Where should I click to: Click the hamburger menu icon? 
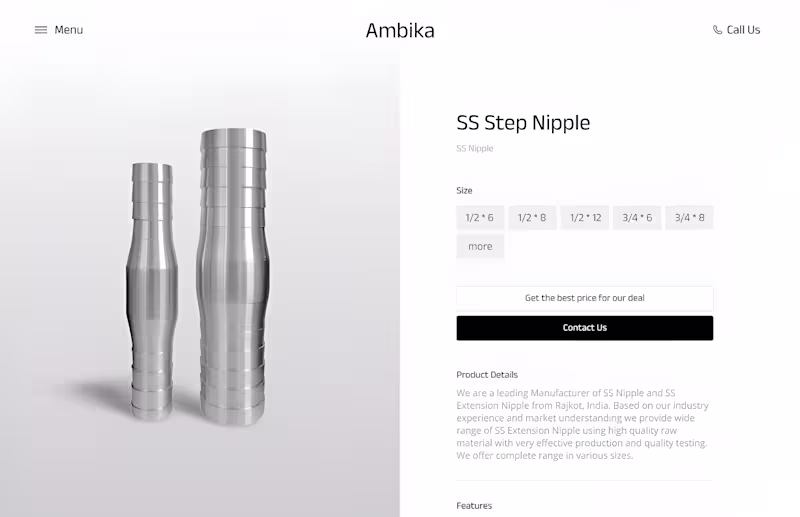pyautogui.click(x=41, y=30)
